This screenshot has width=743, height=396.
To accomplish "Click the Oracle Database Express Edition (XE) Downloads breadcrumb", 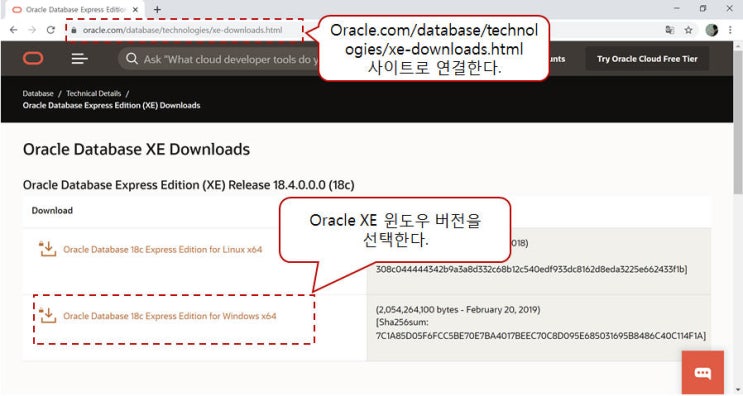I will [x=111, y=105].
